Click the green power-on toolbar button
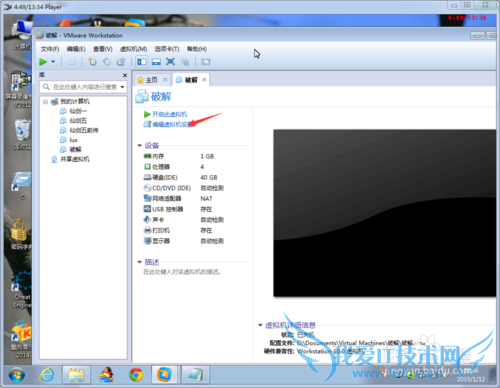Viewport: 500px width, 388px height. coord(43,62)
